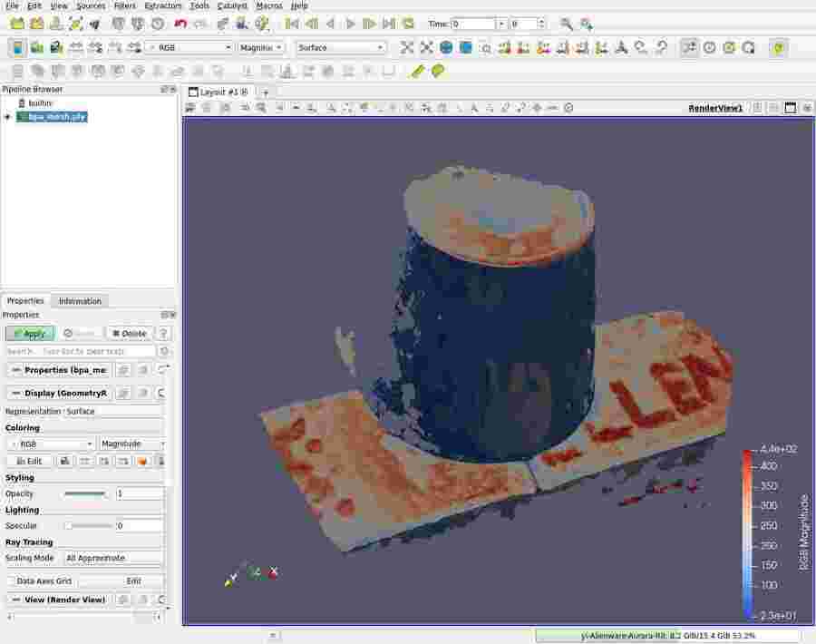Click the Delete button in Properties
Viewport: 816px width, 644px height.
pos(129,333)
